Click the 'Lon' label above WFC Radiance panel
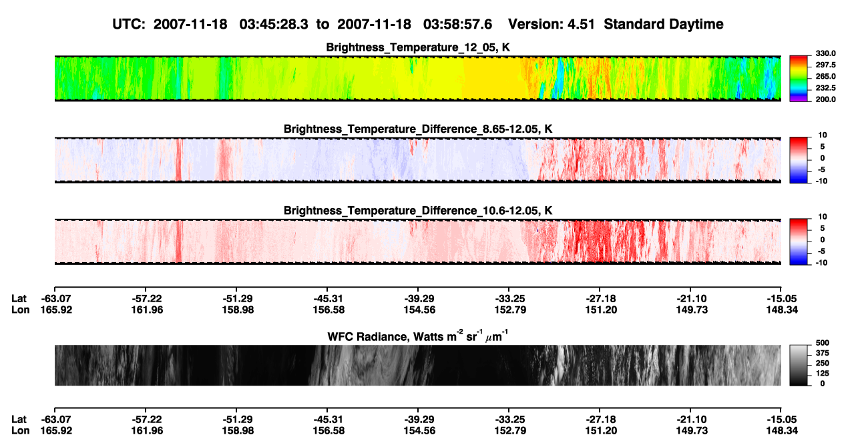 (x=20, y=310)
